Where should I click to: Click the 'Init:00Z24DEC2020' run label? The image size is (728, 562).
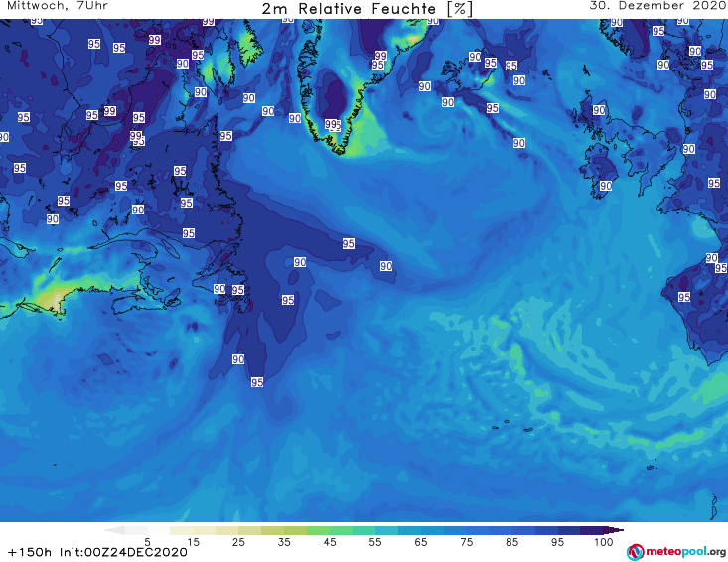tap(123, 552)
